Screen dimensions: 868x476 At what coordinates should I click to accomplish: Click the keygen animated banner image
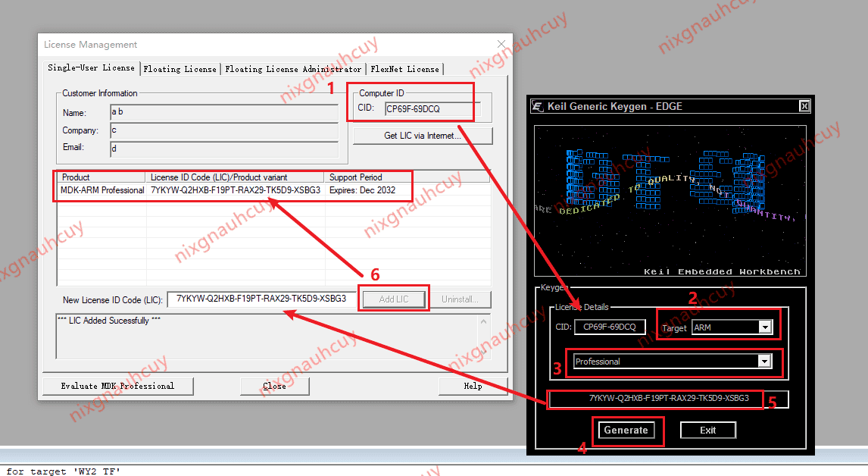(x=670, y=201)
